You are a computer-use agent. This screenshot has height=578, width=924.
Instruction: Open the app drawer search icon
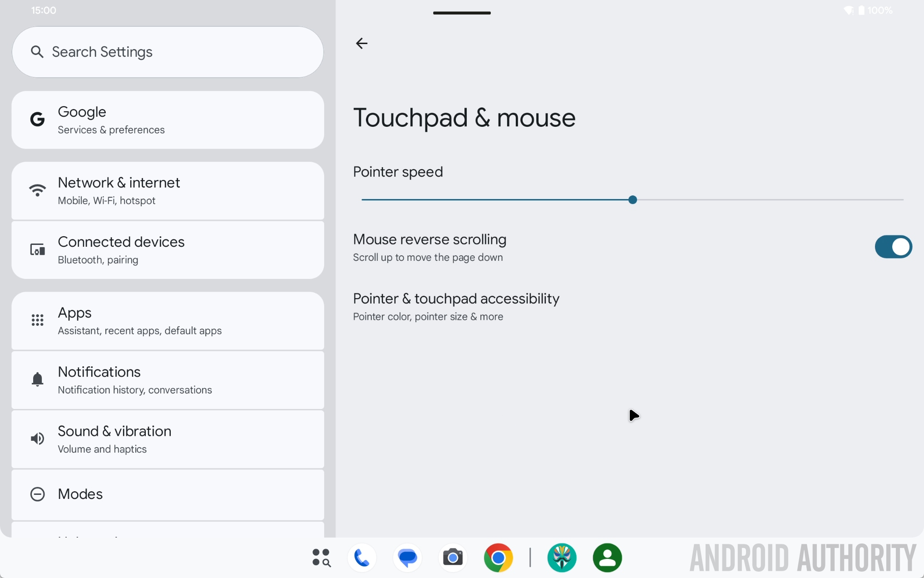pyautogui.click(x=321, y=558)
